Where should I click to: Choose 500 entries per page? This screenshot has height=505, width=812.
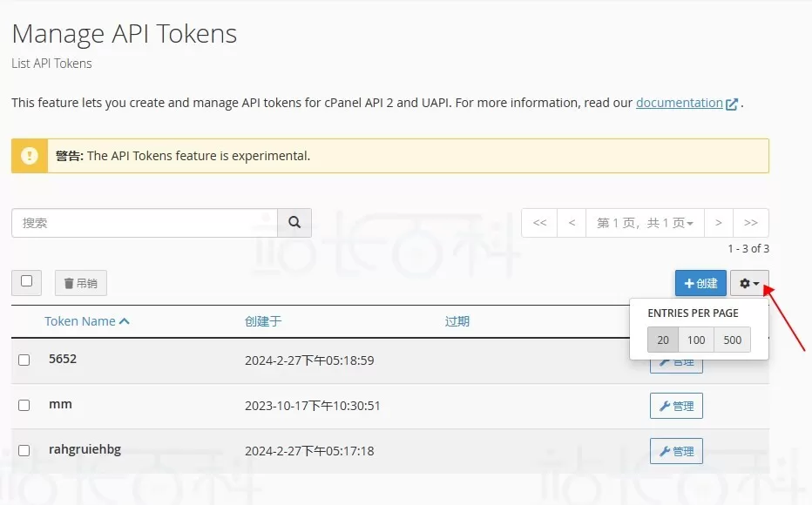tap(732, 340)
